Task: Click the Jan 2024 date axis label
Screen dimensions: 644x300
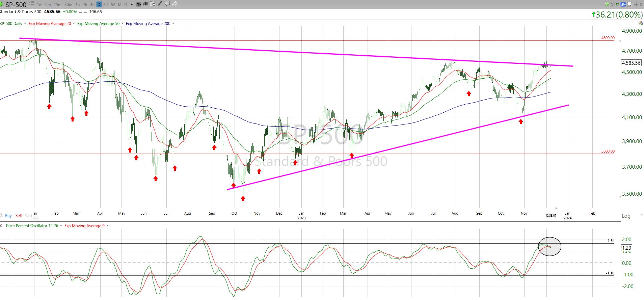Action: point(568,215)
